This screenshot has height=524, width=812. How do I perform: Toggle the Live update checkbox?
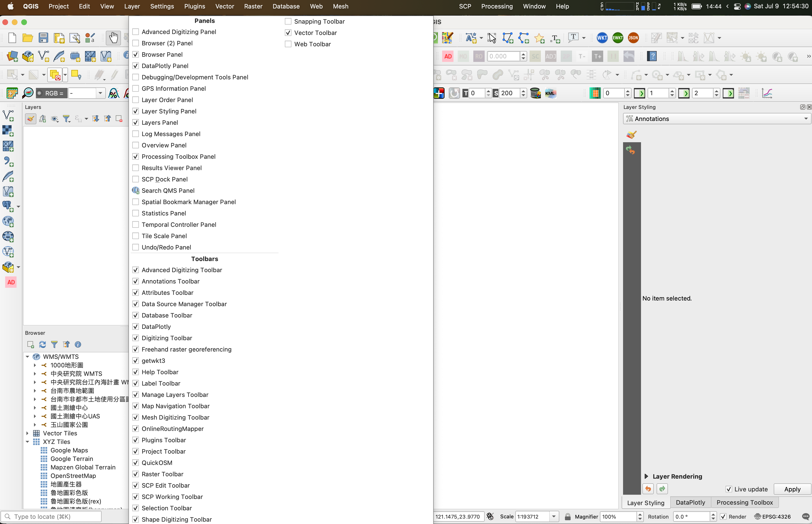click(729, 489)
